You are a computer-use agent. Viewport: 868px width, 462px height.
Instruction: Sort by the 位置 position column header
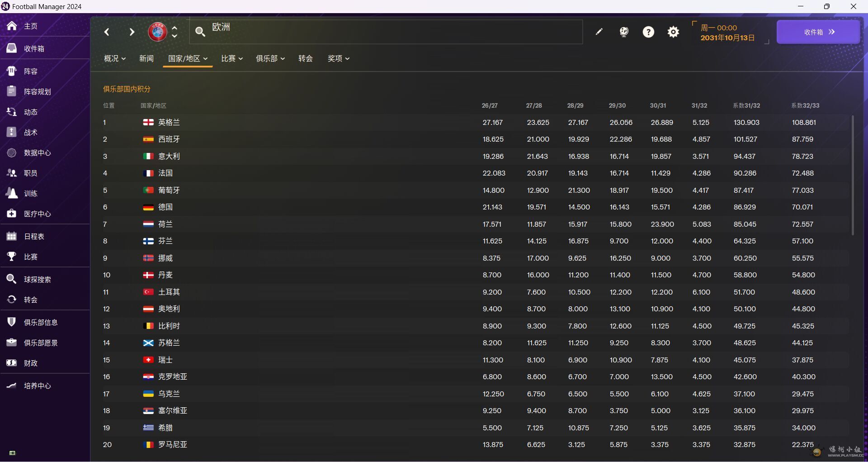pyautogui.click(x=108, y=105)
